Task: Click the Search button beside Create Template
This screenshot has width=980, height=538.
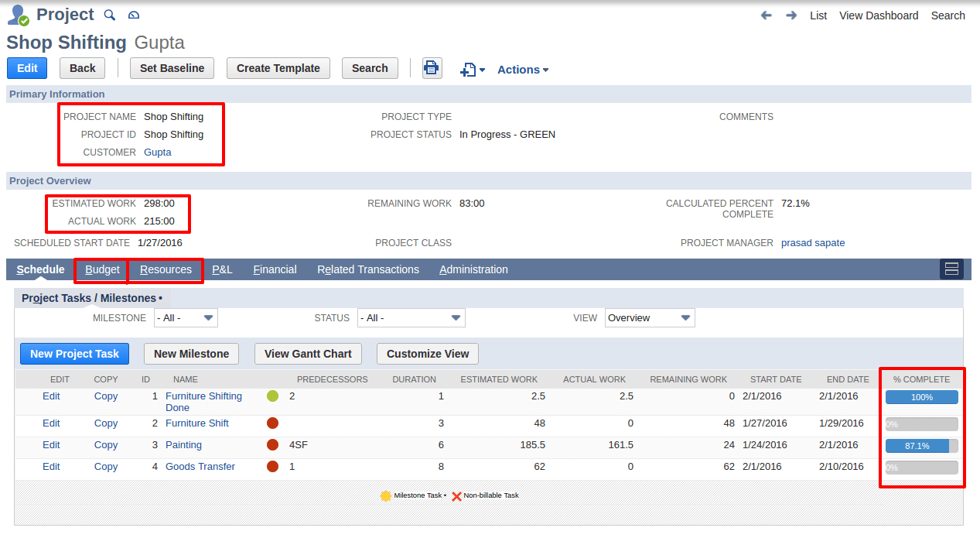Action: click(370, 68)
